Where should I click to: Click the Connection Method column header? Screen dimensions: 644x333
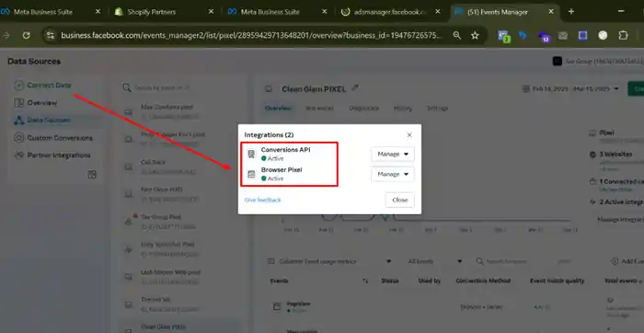tap(483, 281)
